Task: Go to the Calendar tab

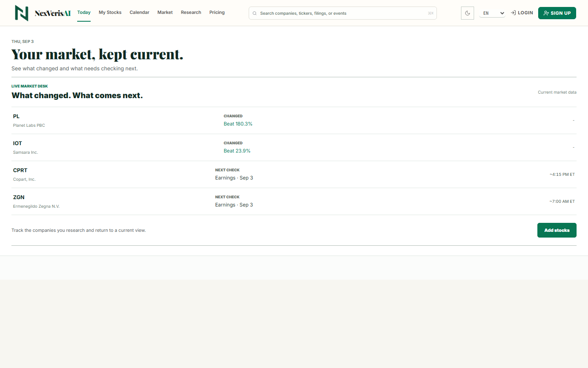Action: [139, 12]
